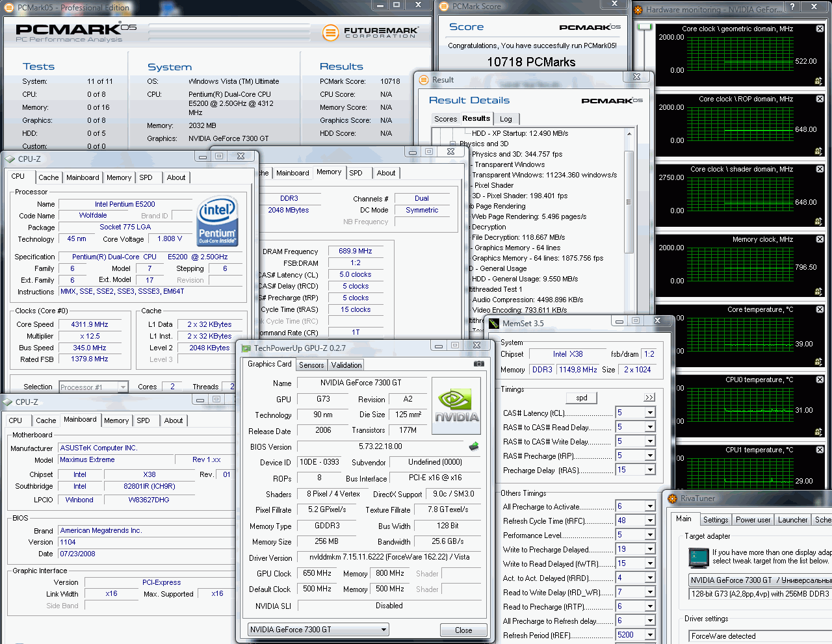The image size is (832, 644).
Task: Close the ROP domain core clock graph
Action: [820, 99]
